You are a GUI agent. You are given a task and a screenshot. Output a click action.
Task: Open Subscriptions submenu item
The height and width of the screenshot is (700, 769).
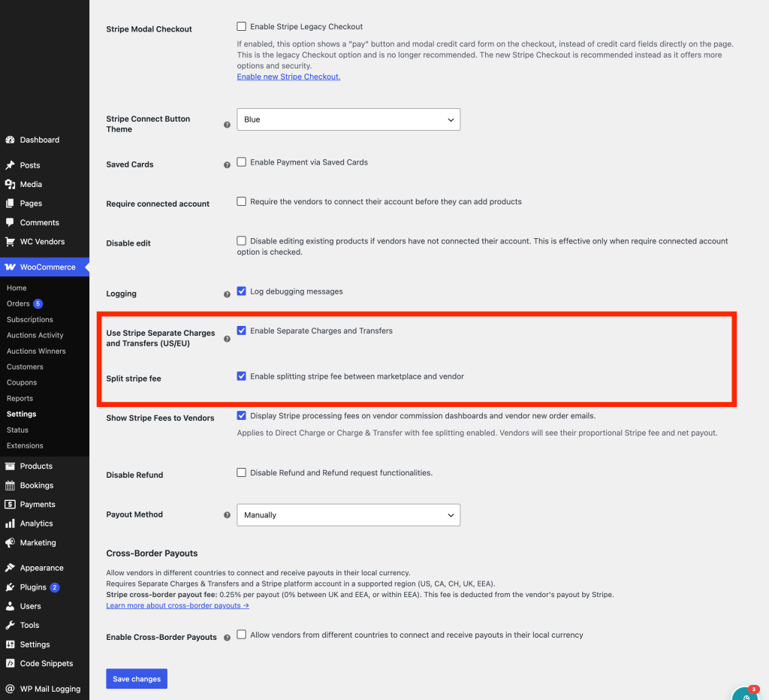(x=30, y=319)
